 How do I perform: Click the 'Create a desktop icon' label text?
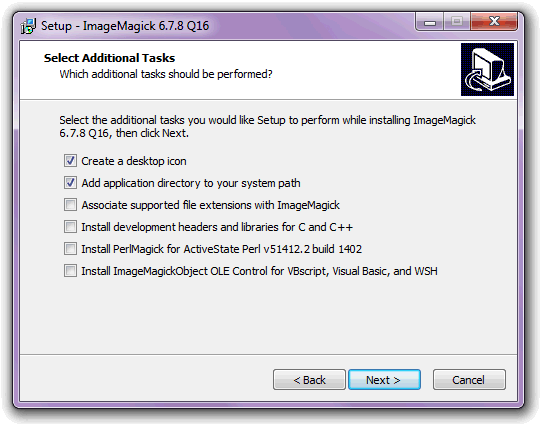pos(134,161)
